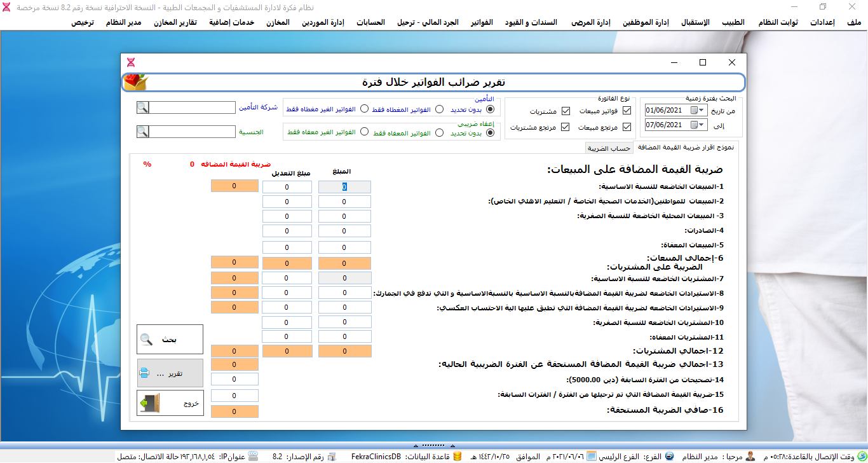Image resolution: width=868 pixels, height=463 pixels.
Task: Switch to حساب الضريبة tab
Action: pyautogui.click(x=609, y=148)
